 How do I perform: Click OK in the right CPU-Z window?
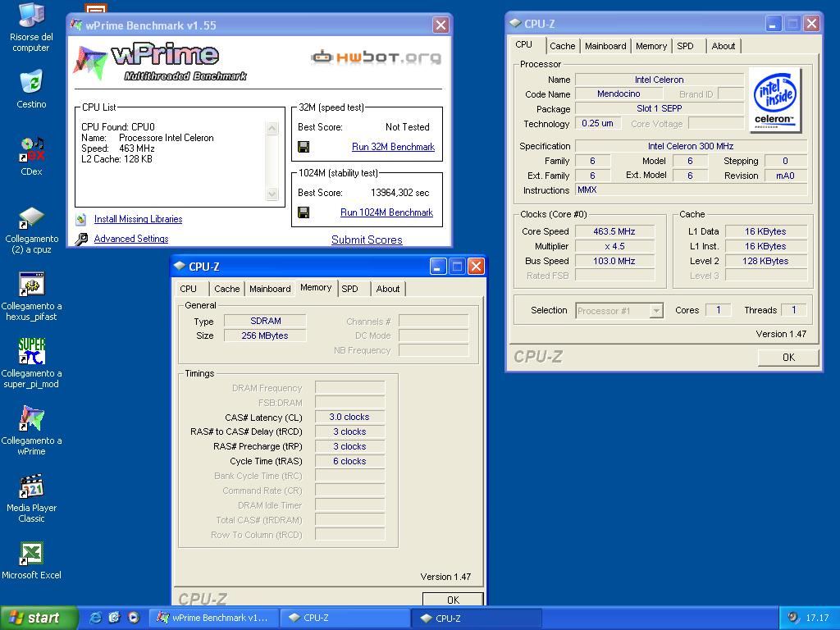pos(788,358)
